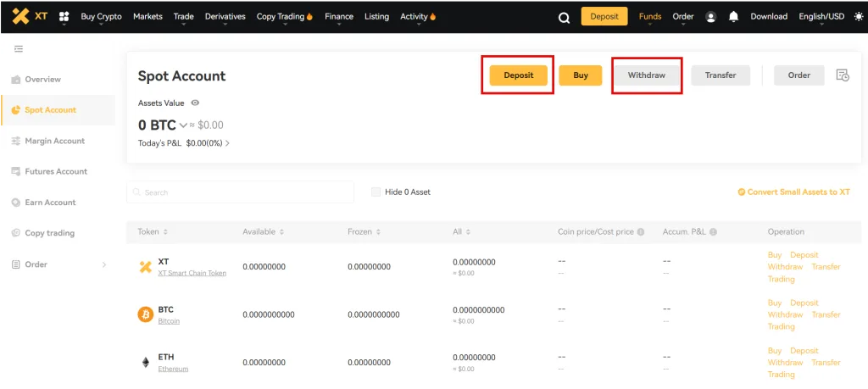Click the Margin Account sidebar icon

coord(16,141)
